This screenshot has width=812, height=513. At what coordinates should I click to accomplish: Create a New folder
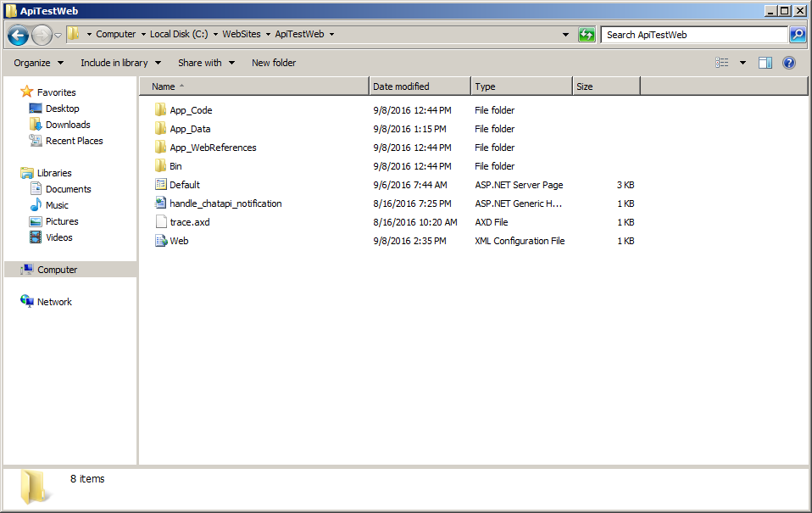point(274,63)
